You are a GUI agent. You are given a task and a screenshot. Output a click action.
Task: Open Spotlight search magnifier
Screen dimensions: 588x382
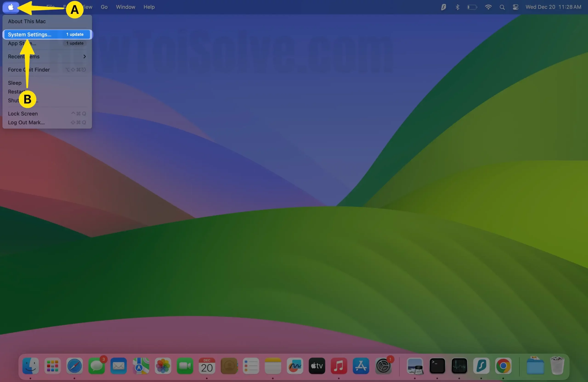[x=502, y=7]
